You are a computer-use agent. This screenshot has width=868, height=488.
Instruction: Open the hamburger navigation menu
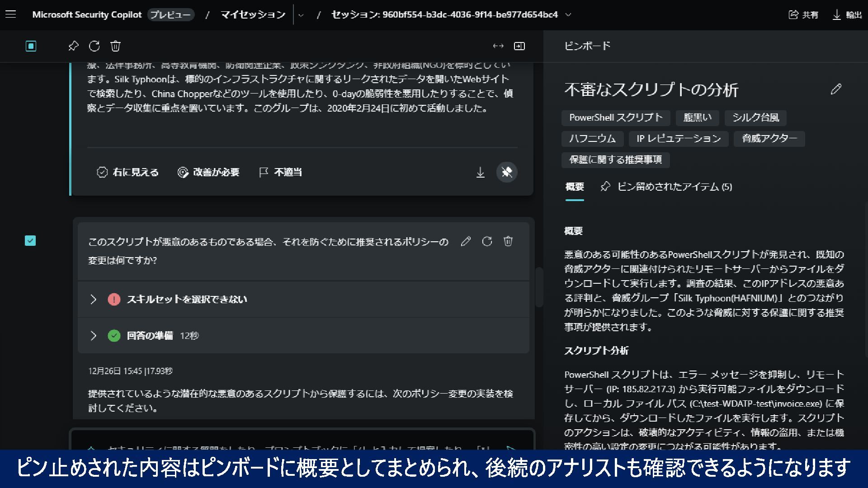tap(11, 14)
